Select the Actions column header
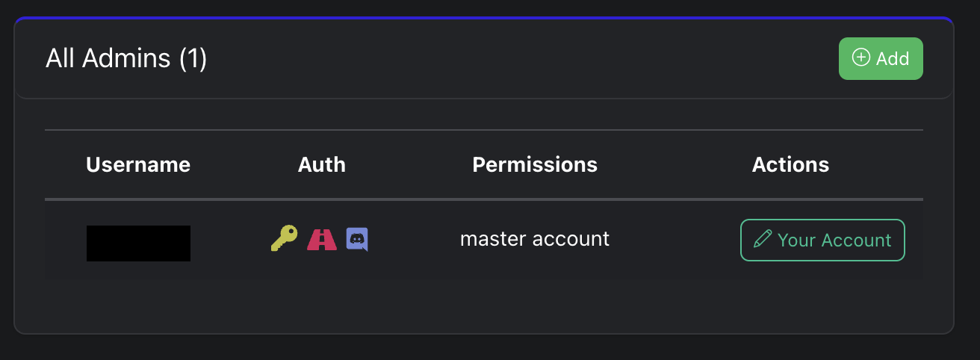The width and height of the screenshot is (980, 360). pos(790,164)
